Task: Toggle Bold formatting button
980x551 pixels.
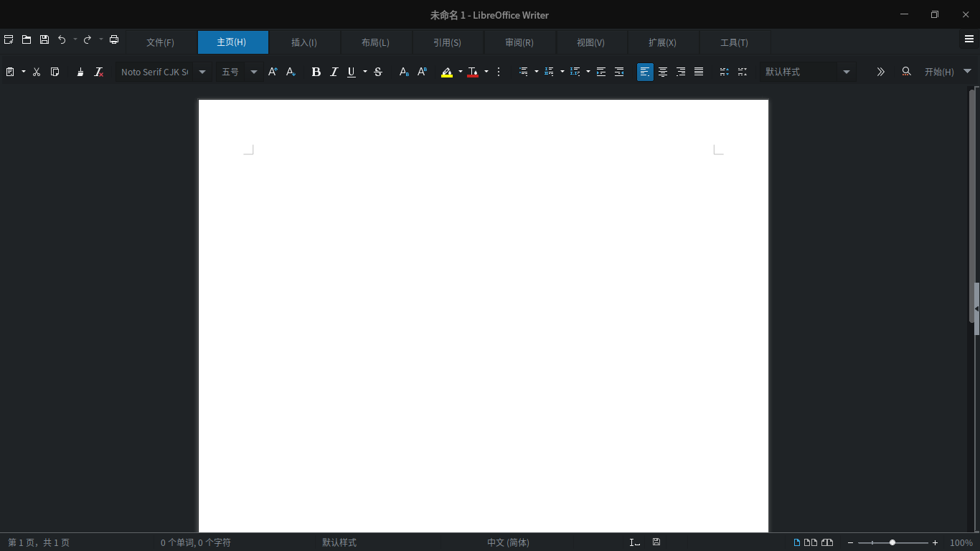Action: [x=316, y=72]
